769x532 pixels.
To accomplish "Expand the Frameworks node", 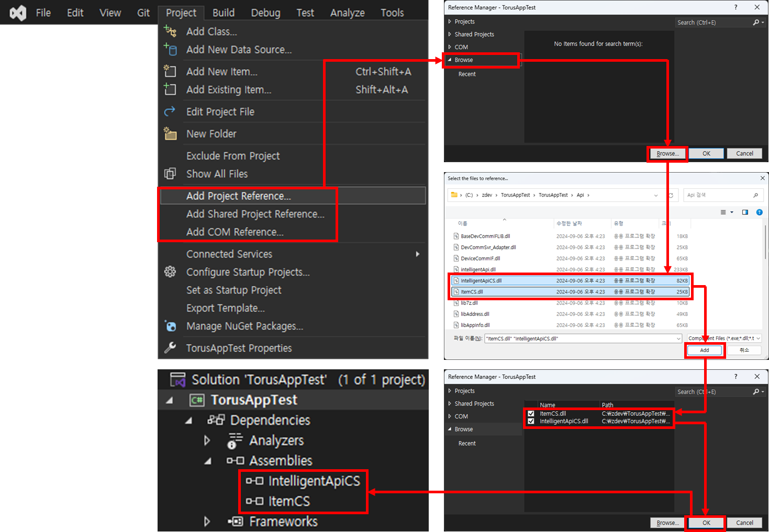I will pos(207,522).
